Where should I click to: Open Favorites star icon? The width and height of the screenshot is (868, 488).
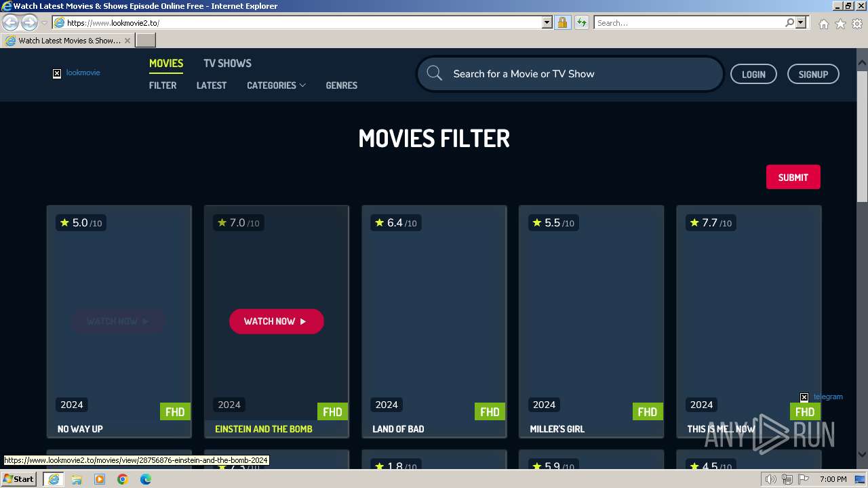(840, 24)
